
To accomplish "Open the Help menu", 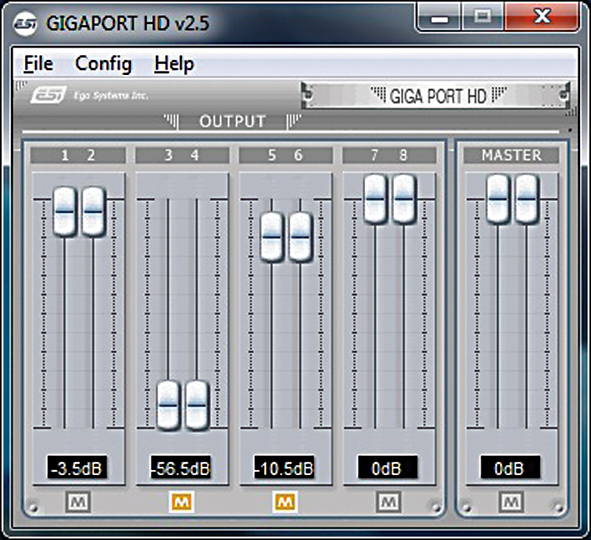I will click(x=174, y=64).
